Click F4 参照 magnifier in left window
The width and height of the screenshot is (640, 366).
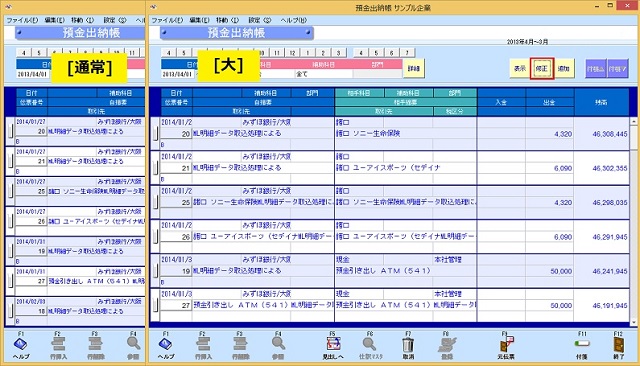(x=133, y=344)
